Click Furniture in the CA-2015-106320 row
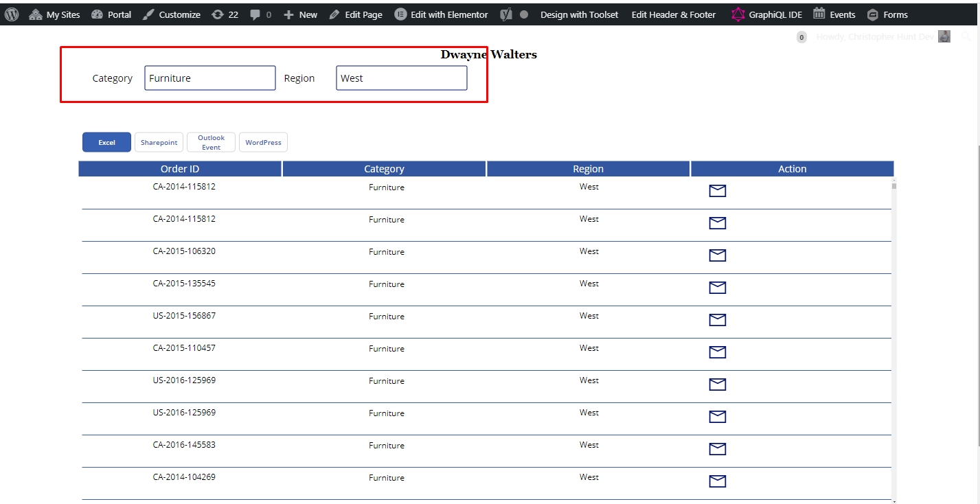Viewport: 980px width, 504px height. [387, 252]
